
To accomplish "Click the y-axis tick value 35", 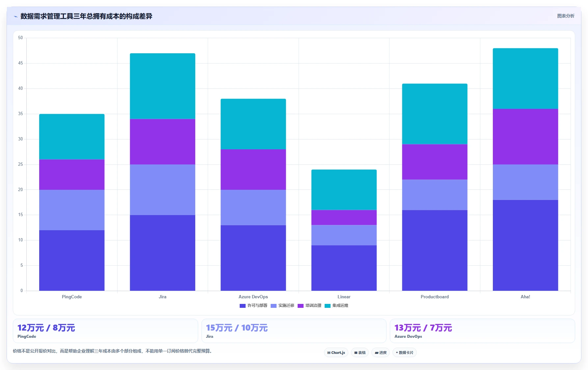I will [x=20, y=114].
